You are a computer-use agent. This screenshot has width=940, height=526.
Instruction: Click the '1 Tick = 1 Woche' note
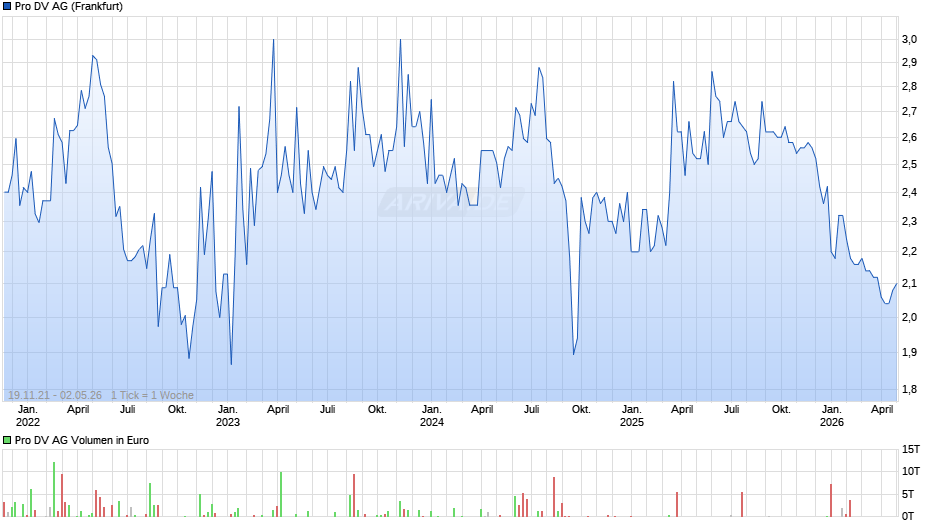pos(152,395)
